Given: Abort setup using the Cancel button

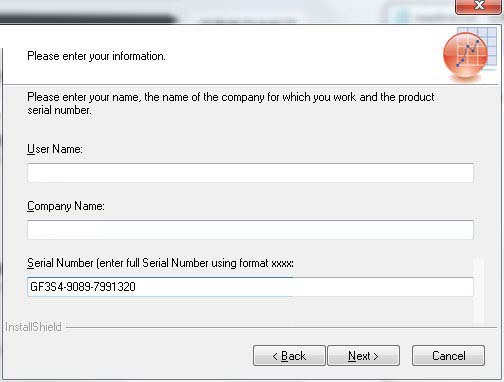Looking at the screenshot, I should click(x=448, y=356).
